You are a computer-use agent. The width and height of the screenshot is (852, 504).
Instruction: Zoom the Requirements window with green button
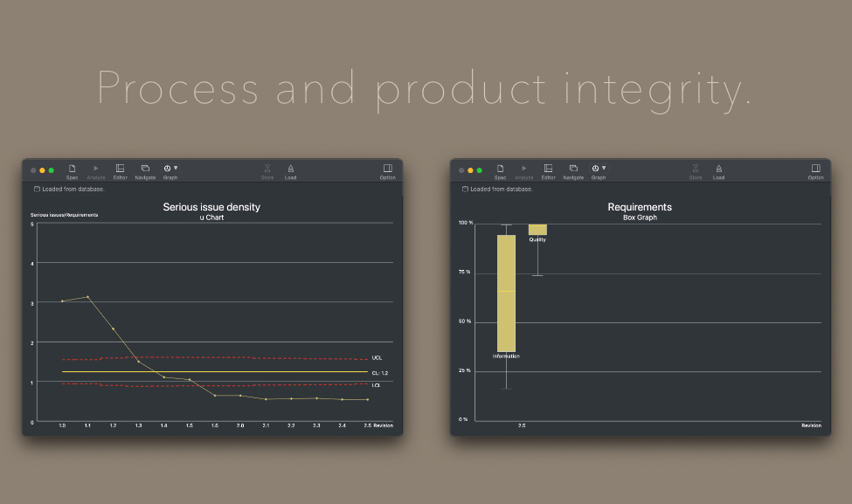pyautogui.click(x=480, y=170)
